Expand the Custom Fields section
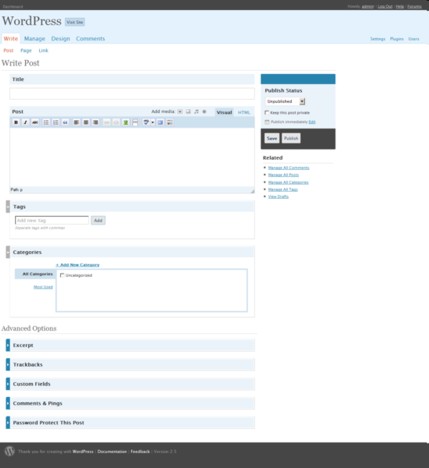 coord(8,384)
